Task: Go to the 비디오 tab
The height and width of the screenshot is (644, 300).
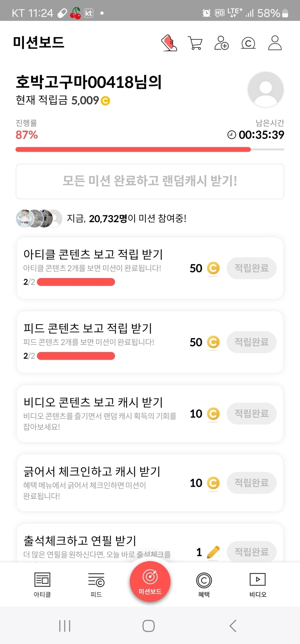Action: (258, 584)
